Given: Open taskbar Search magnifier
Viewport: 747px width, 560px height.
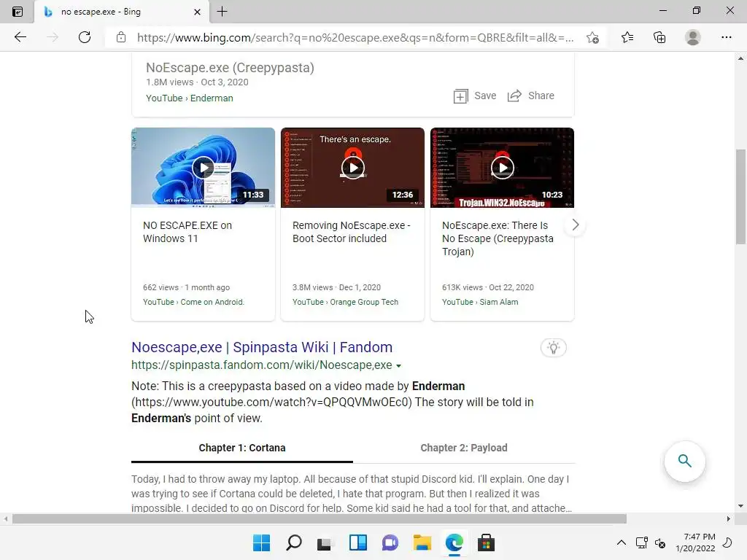Looking at the screenshot, I should coord(293,542).
